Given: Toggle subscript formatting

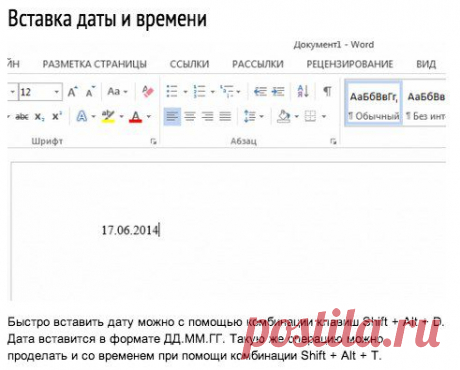Looking at the screenshot, I should pyautogui.click(x=40, y=117).
